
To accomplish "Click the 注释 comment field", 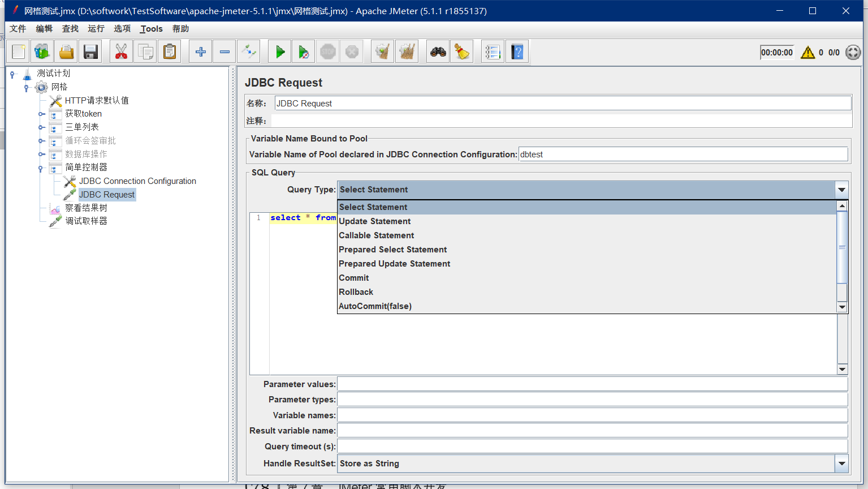I will pyautogui.click(x=562, y=121).
